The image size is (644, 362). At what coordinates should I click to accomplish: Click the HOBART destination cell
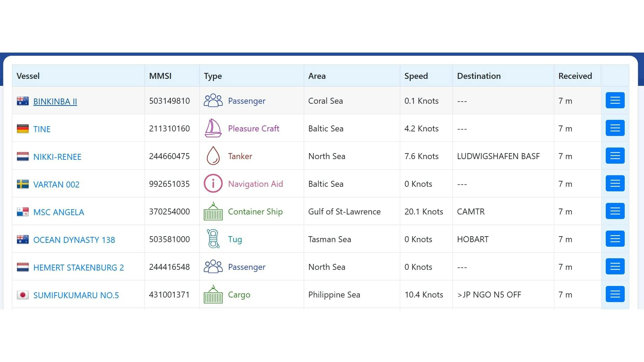tap(503, 239)
